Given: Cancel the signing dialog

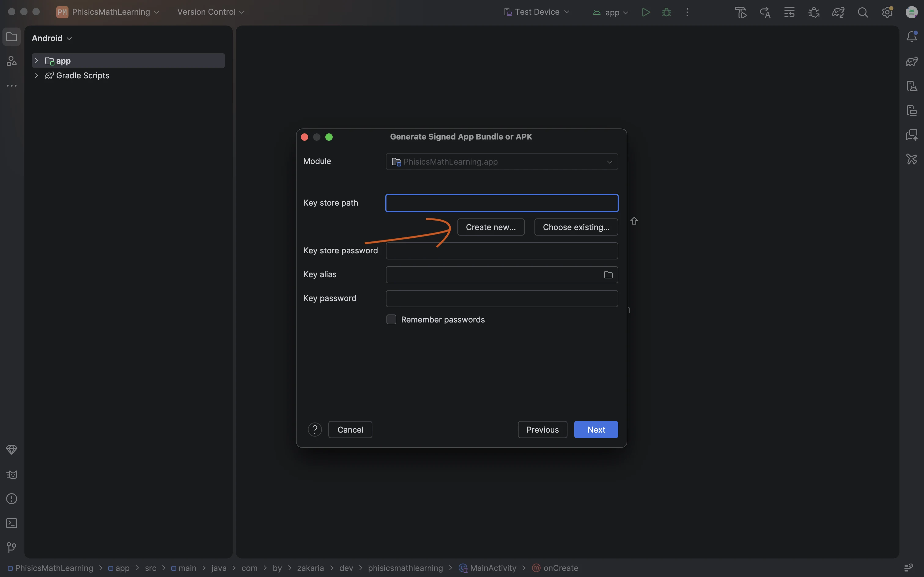Looking at the screenshot, I should [350, 429].
